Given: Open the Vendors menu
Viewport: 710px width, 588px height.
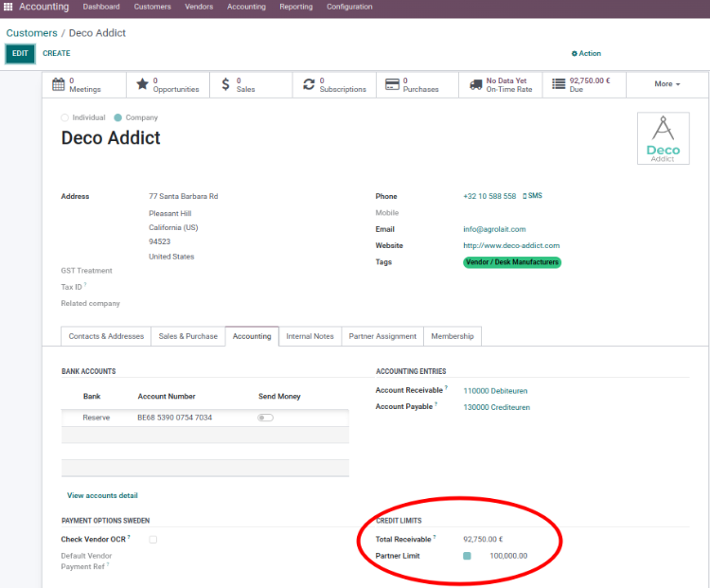Looking at the screenshot, I should (x=199, y=7).
